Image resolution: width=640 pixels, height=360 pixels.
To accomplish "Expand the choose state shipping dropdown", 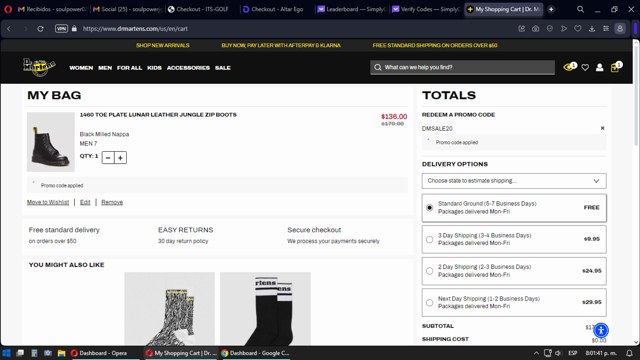I will [514, 181].
